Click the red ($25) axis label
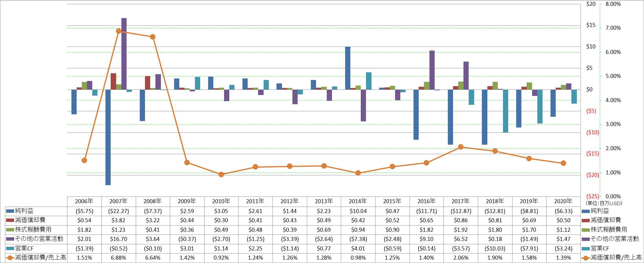Viewport: 644px width, 263px height. [593, 196]
